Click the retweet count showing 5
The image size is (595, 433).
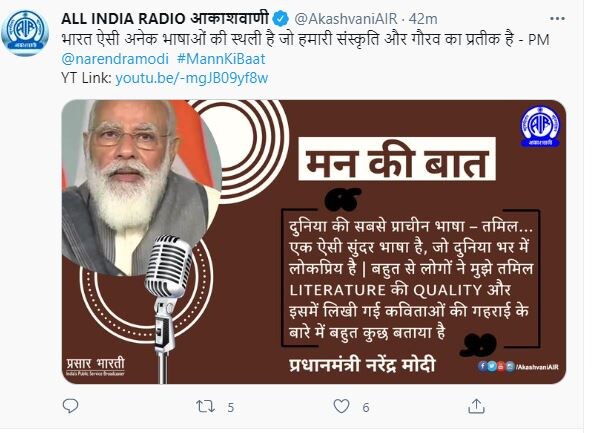[x=231, y=407]
